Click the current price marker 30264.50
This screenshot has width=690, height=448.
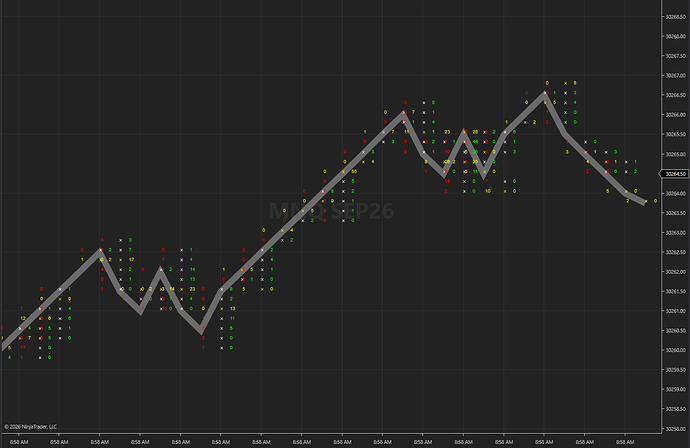674,174
